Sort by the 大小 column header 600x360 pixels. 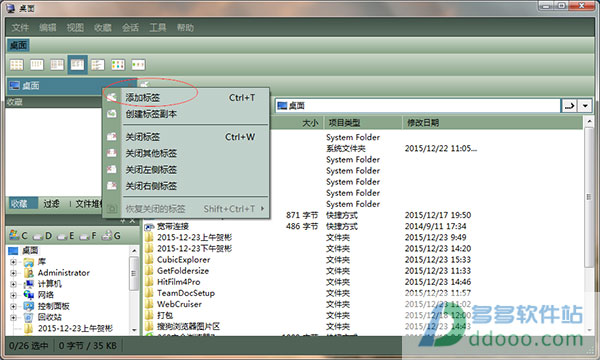point(310,123)
